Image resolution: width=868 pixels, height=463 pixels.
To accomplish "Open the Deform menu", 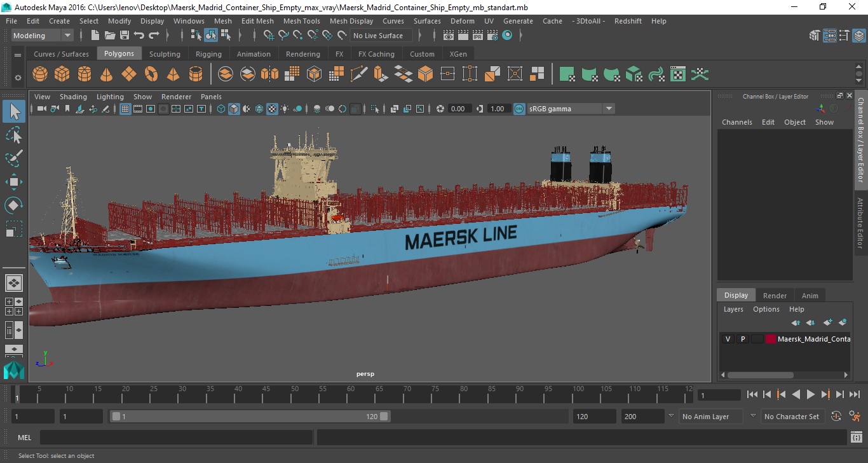I will (463, 21).
